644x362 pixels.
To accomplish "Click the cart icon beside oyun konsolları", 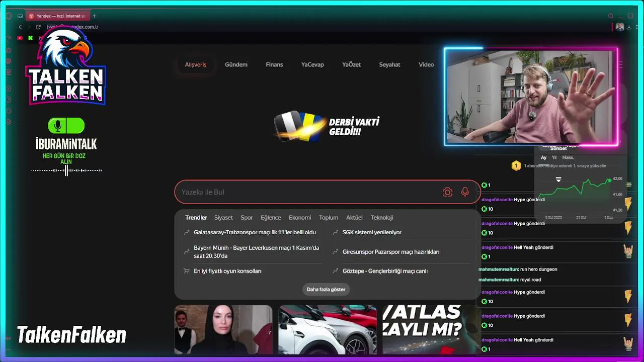I will 187,271.
